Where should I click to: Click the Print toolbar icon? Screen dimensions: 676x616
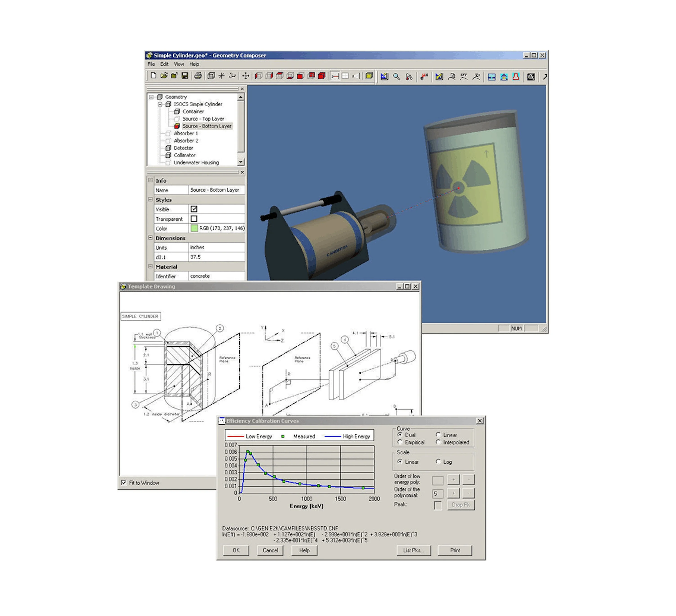pos(198,76)
